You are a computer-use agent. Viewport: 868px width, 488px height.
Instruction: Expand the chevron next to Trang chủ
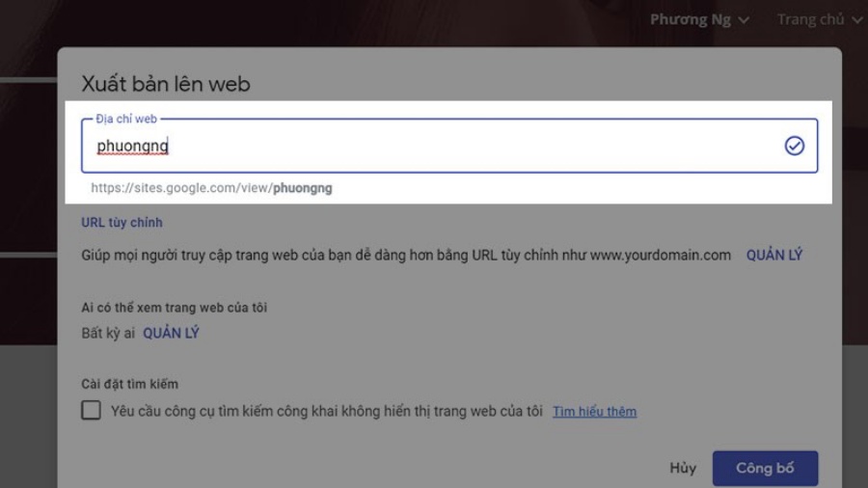point(856,20)
